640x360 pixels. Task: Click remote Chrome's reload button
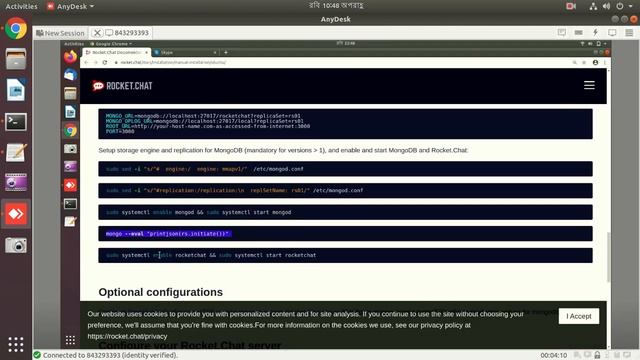(105, 62)
